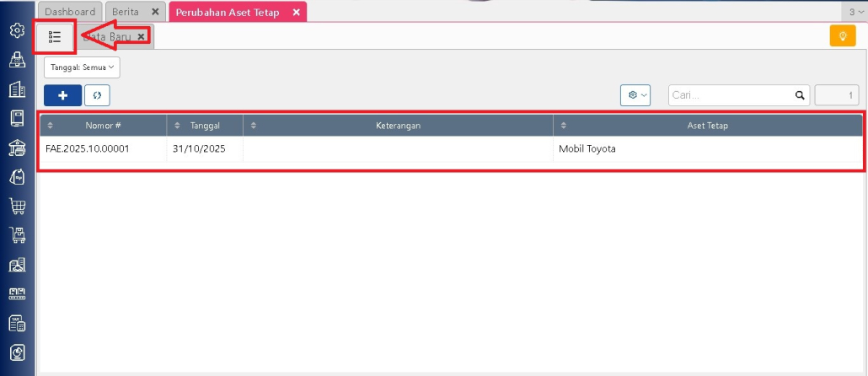Show the list view icon tab
Screen dimensions: 868x376
(56, 37)
